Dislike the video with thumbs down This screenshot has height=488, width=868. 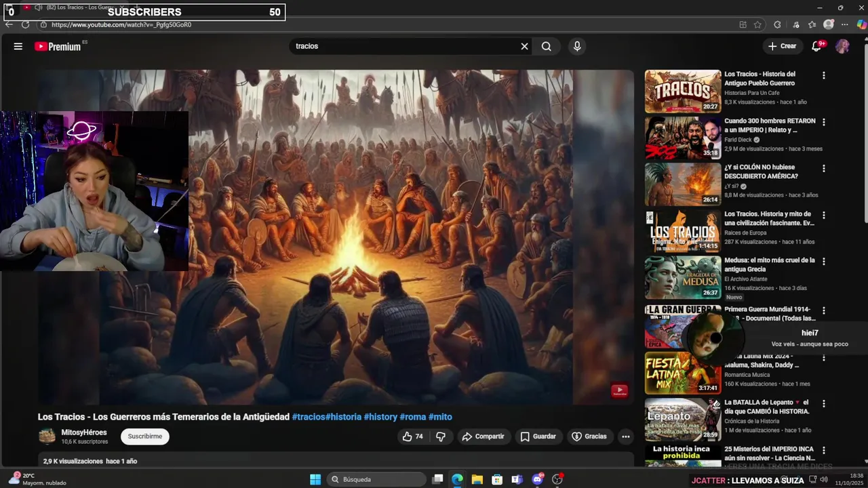pyautogui.click(x=441, y=436)
